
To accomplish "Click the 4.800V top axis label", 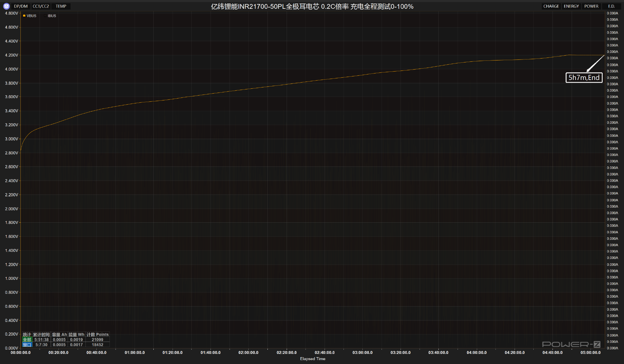I will (12, 13).
